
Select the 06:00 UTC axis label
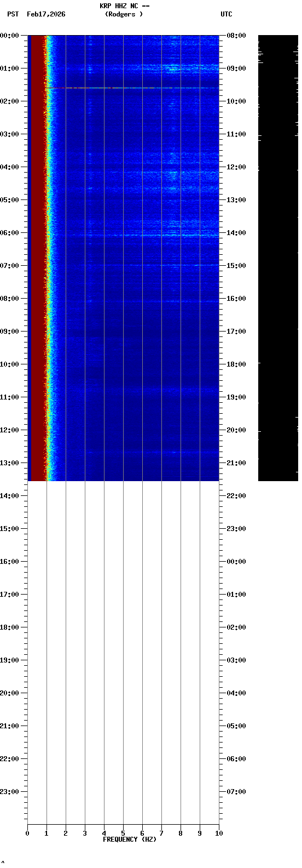click(x=236, y=759)
